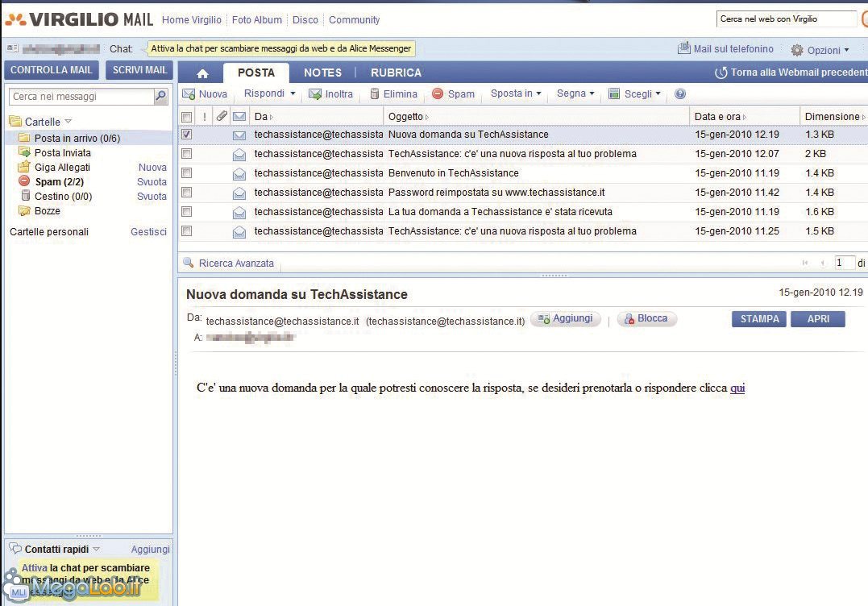Sort messages by Data e ora column
This screenshot has height=606, width=868.
tap(721, 117)
